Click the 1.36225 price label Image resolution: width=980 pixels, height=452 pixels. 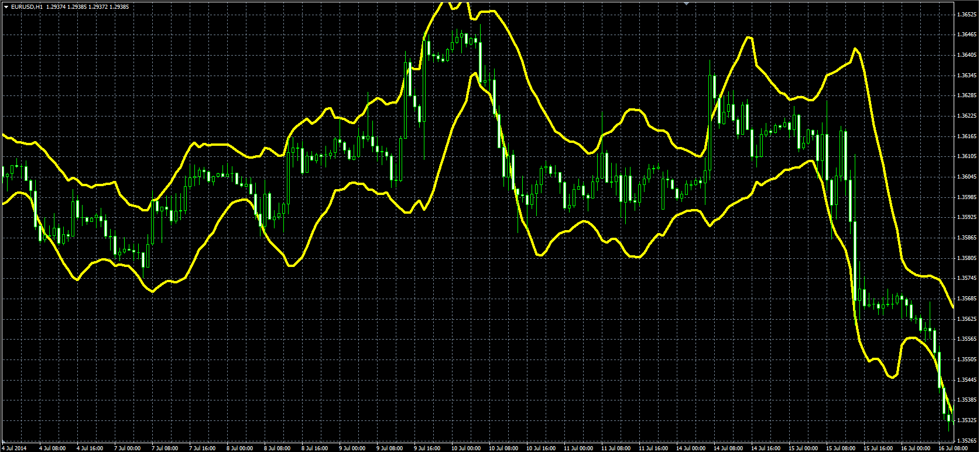tap(966, 116)
